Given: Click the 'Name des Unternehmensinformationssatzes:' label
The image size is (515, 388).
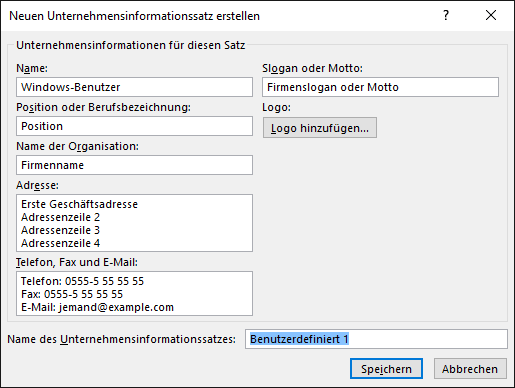Looking at the screenshot, I should point(121,339).
